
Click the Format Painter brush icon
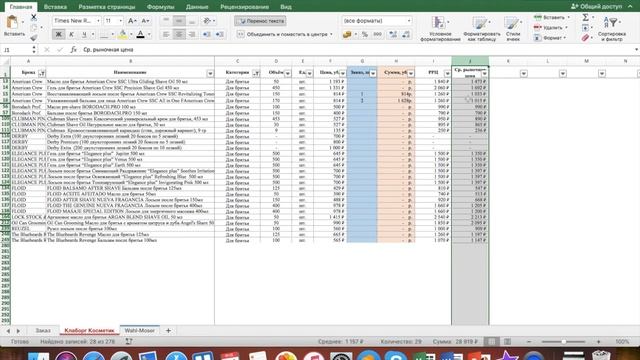pos(34,38)
